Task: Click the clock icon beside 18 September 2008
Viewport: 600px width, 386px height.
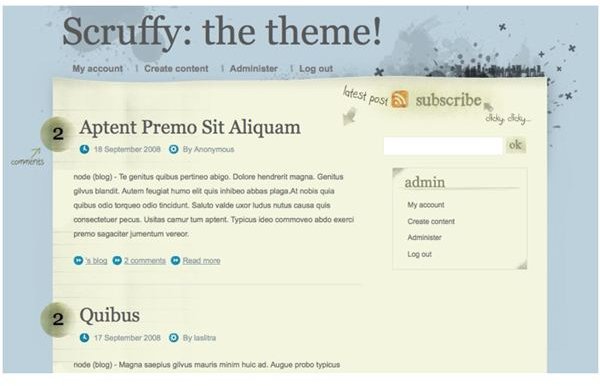Action: click(x=84, y=149)
